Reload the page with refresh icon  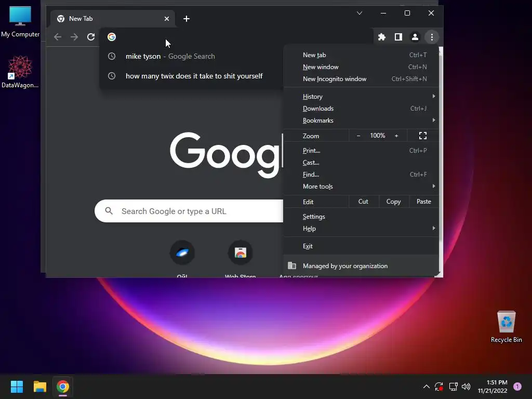(90, 37)
